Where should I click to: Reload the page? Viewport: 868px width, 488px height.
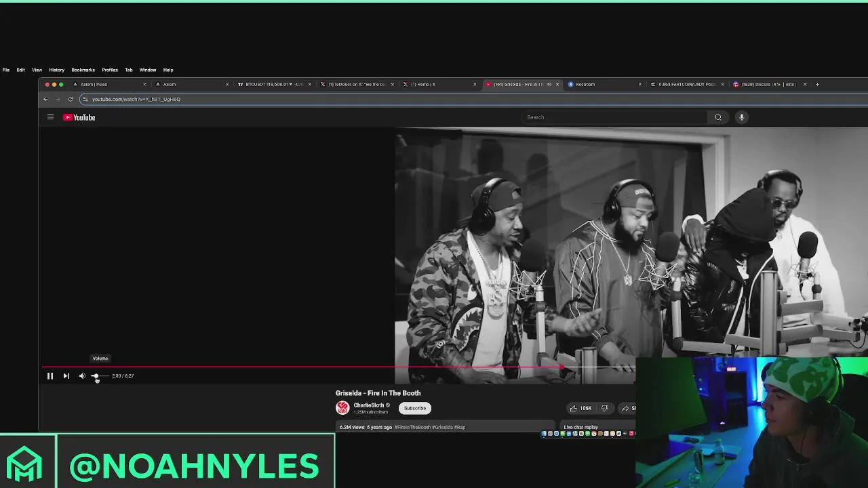click(71, 99)
